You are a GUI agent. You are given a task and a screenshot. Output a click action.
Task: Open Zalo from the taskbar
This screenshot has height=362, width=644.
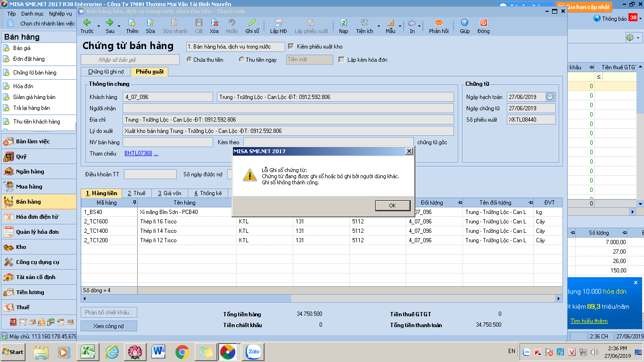tap(254, 352)
